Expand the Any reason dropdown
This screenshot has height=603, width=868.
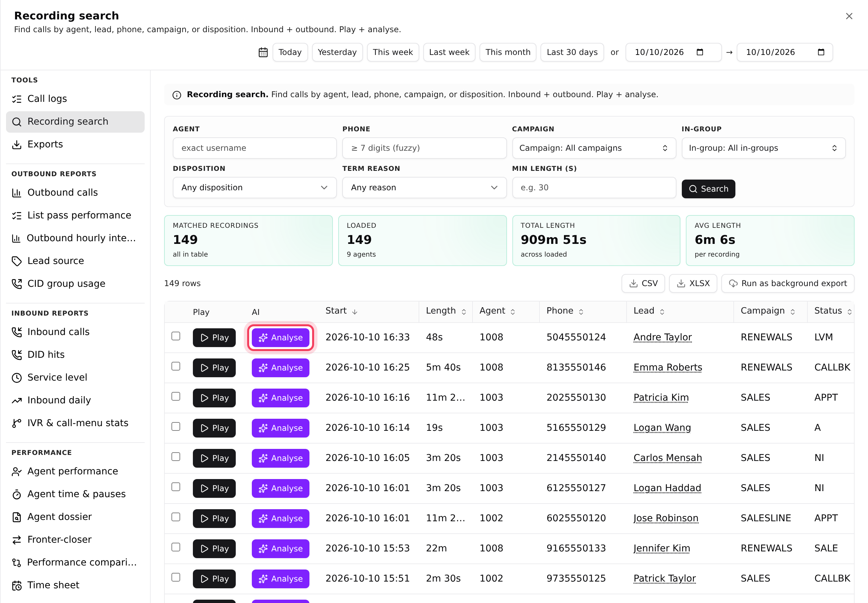(x=424, y=188)
